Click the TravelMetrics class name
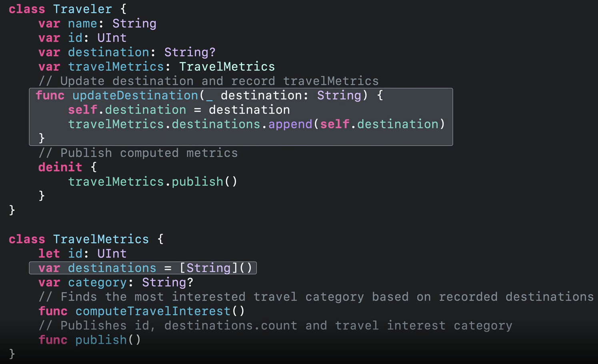 [101, 239]
